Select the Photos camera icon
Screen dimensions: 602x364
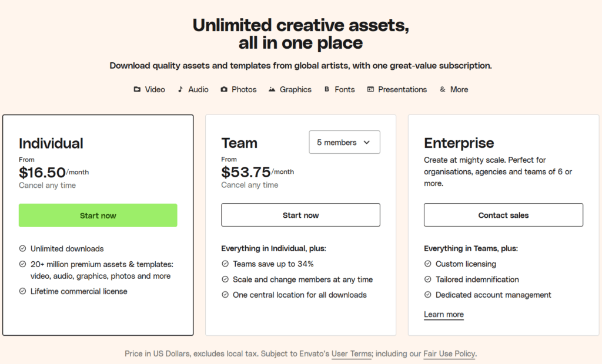[x=223, y=89]
